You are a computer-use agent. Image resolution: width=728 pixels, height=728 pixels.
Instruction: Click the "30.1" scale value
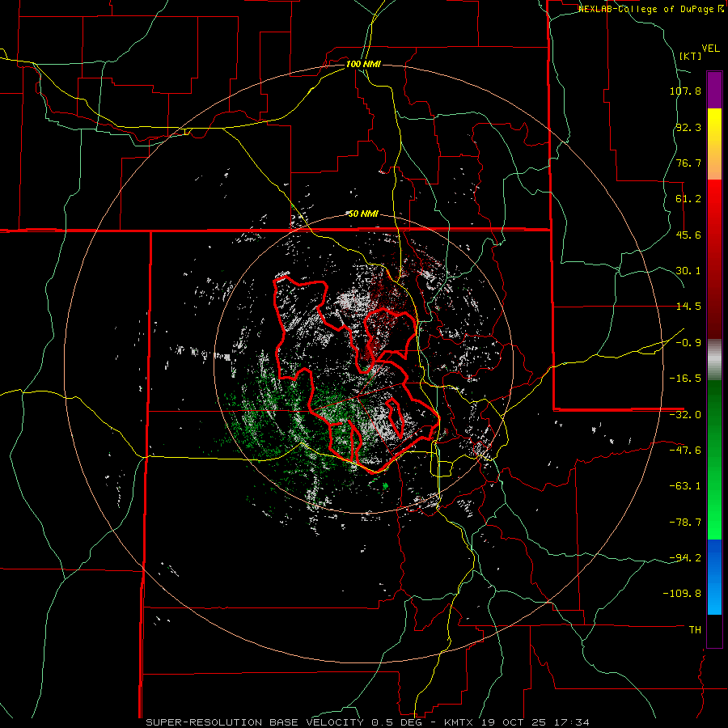pyautogui.click(x=688, y=271)
